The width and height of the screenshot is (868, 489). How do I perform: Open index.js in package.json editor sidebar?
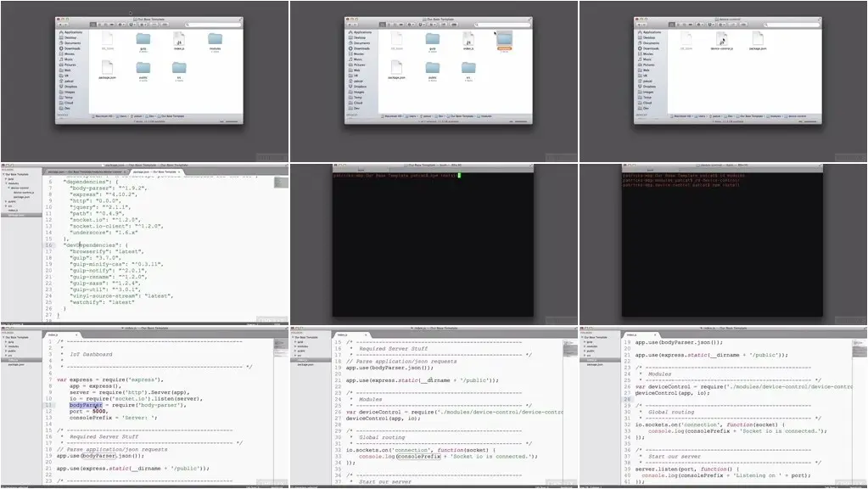tap(13, 210)
